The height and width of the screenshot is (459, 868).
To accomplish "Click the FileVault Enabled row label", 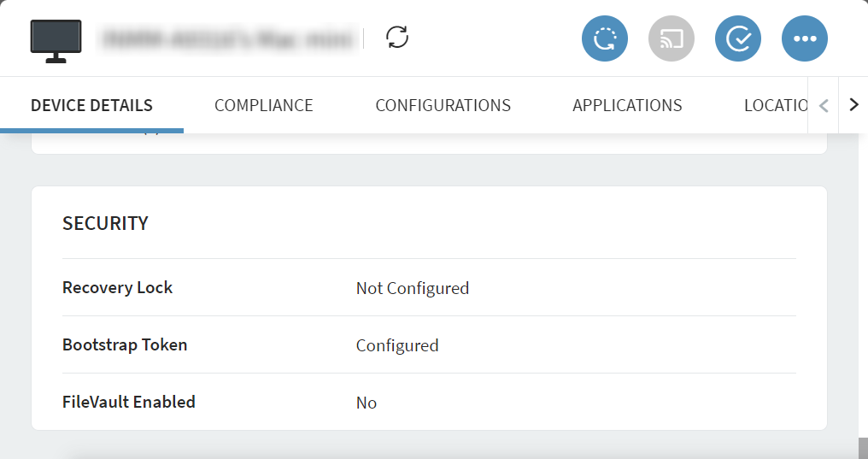I will (x=128, y=402).
